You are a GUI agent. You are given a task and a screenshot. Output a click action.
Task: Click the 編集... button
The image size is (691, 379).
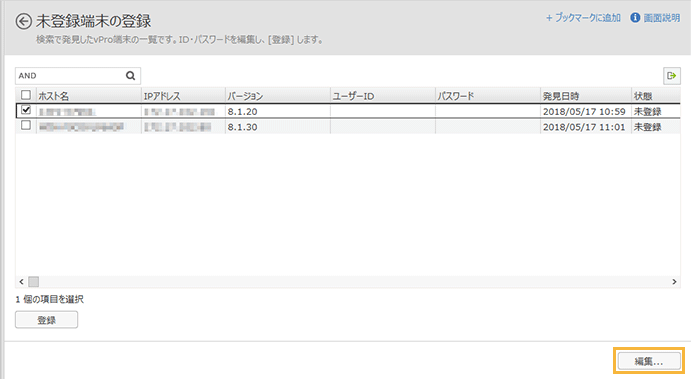point(649,361)
